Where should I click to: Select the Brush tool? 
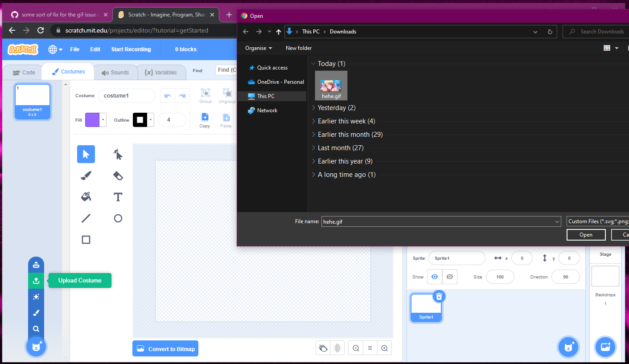(x=86, y=176)
